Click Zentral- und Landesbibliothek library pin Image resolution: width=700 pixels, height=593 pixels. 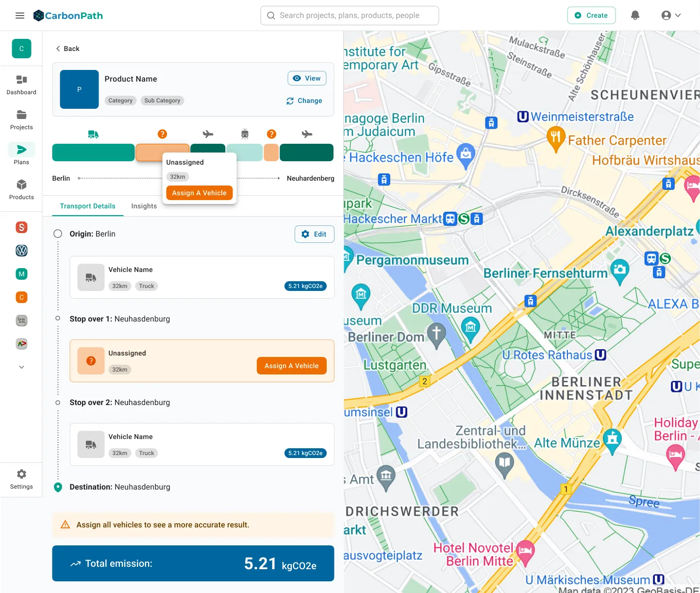point(504,465)
